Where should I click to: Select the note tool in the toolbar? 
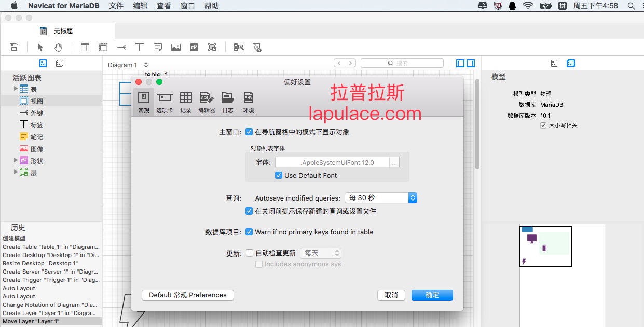[x=158, y=47]
